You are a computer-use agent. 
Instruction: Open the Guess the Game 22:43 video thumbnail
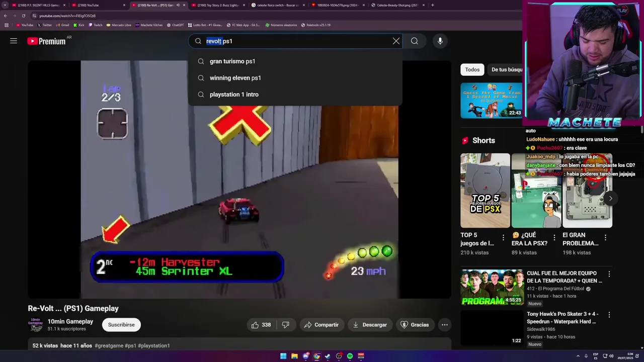click(492, 101)
